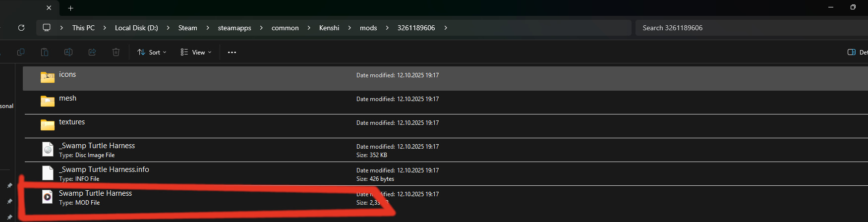
Task: Open the View dropdown
Action: pyautogui.click(x=196, y=52)
